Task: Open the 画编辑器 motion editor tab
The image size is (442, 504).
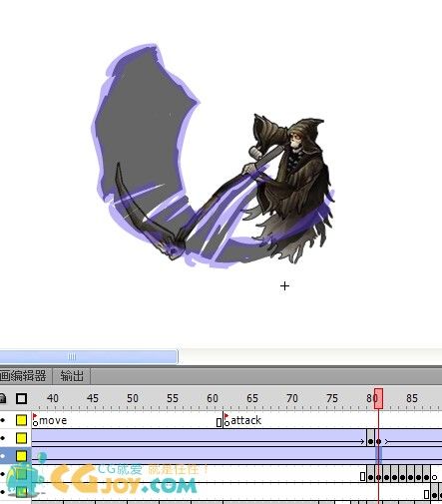Action: [23, 376]
